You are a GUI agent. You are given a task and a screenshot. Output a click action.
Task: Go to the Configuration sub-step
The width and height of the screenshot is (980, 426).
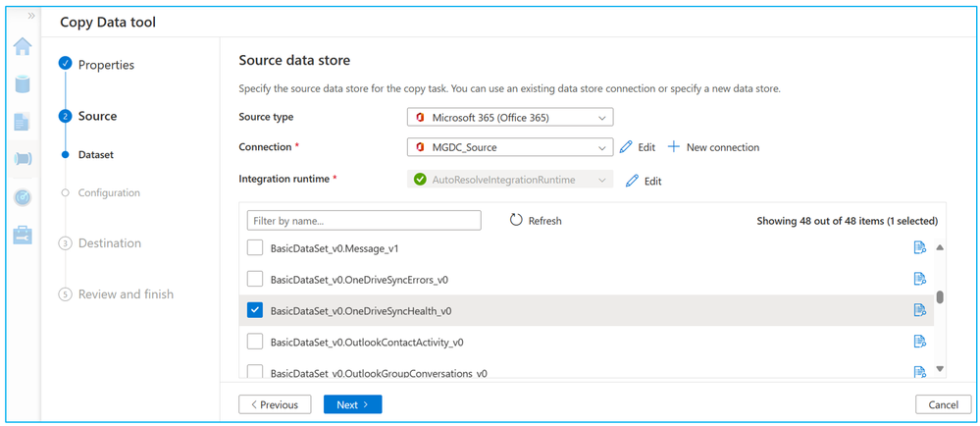(x=109, y=192)
